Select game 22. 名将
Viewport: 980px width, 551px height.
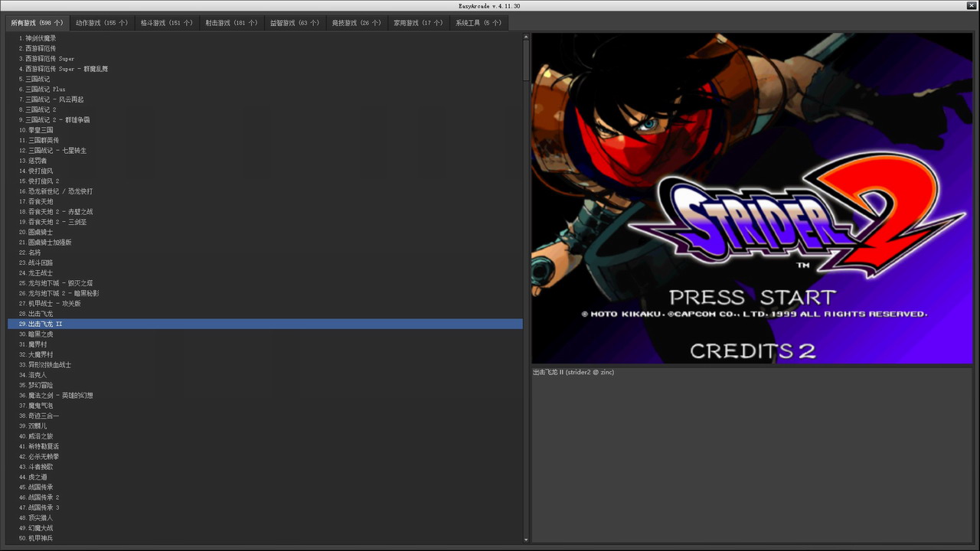pos(265,253)
